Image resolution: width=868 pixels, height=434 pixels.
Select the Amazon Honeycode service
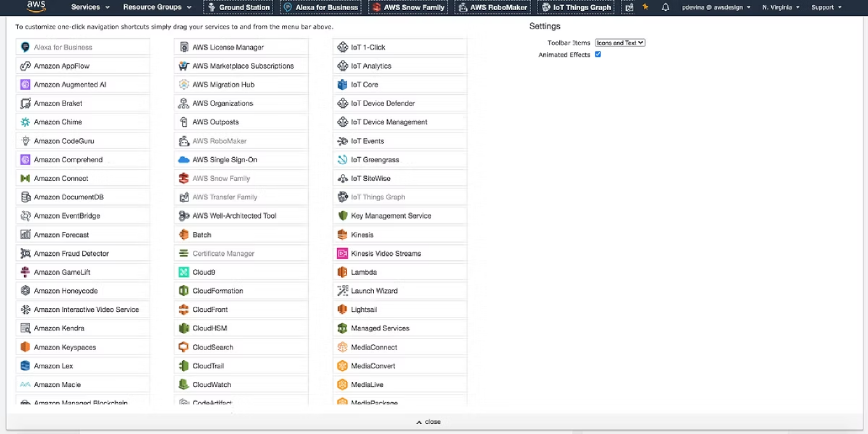click(83, 291)
